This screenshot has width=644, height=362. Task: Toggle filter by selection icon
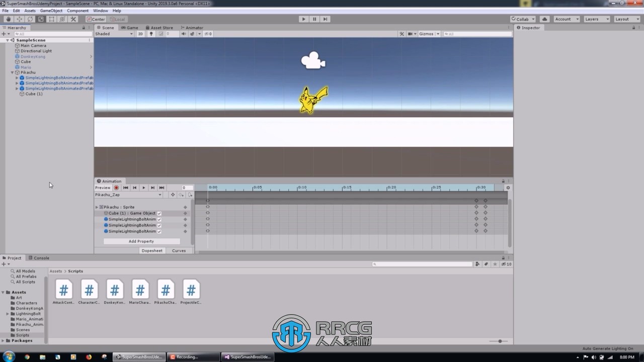click(x=173, y=195)
